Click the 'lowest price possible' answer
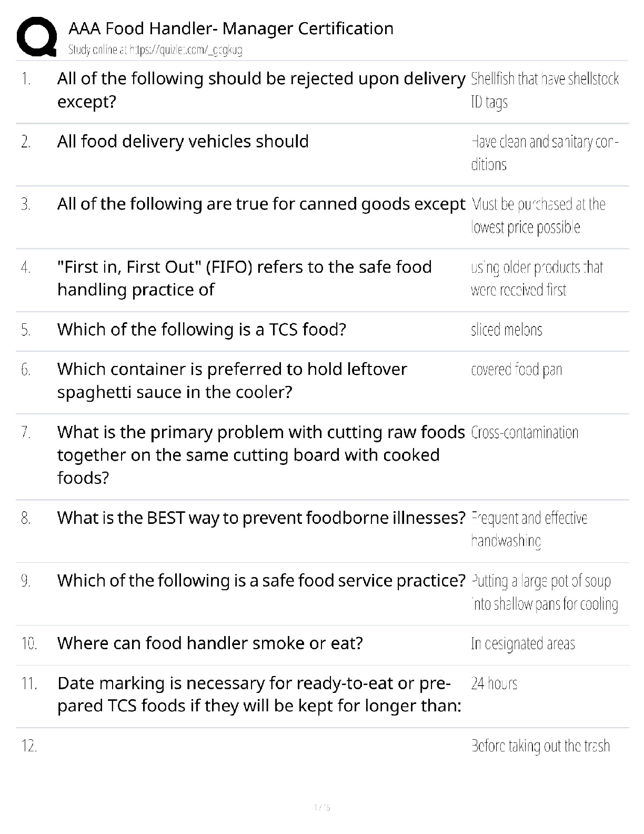 [x=526, y=227]
